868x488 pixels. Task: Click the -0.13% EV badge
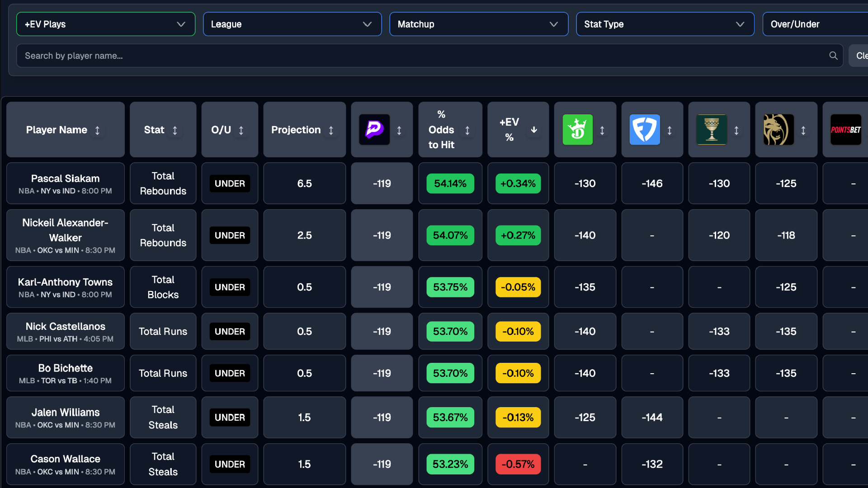pos(518,418)
